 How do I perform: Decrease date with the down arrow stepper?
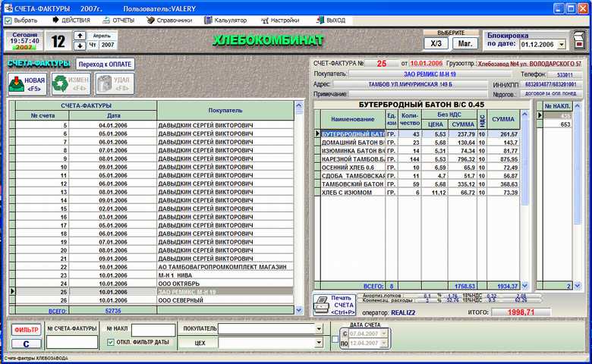click(80, 45)
